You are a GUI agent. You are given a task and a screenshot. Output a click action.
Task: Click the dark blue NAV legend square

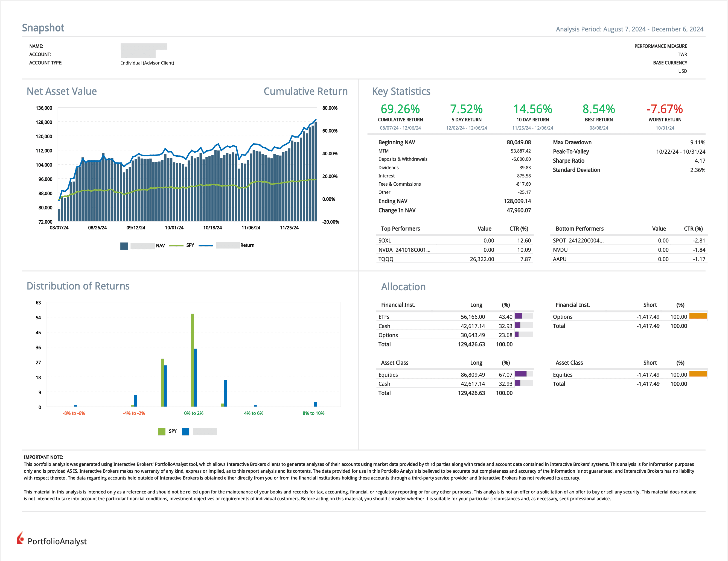click(x=124, y=246)
